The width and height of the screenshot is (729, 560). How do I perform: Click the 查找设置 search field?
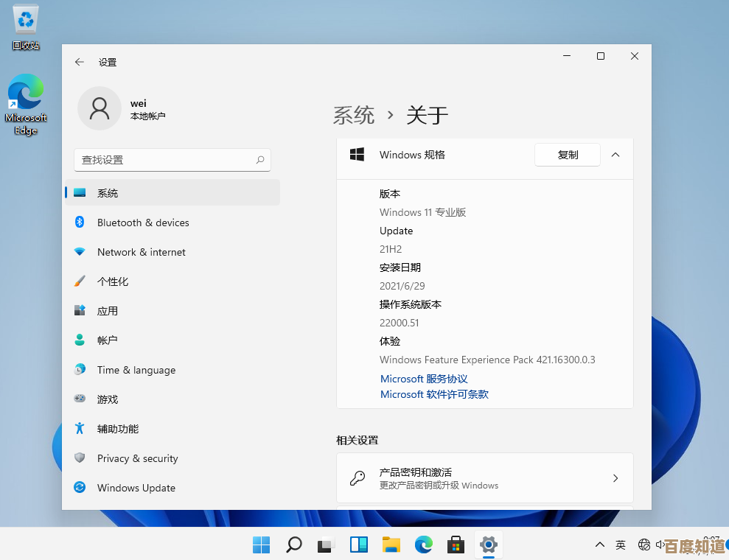[x=172, y=159]
